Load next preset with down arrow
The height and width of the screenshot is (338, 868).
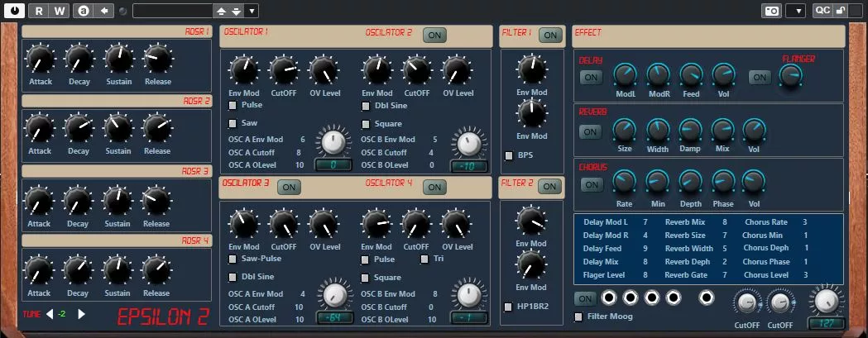tap(236, 11)
